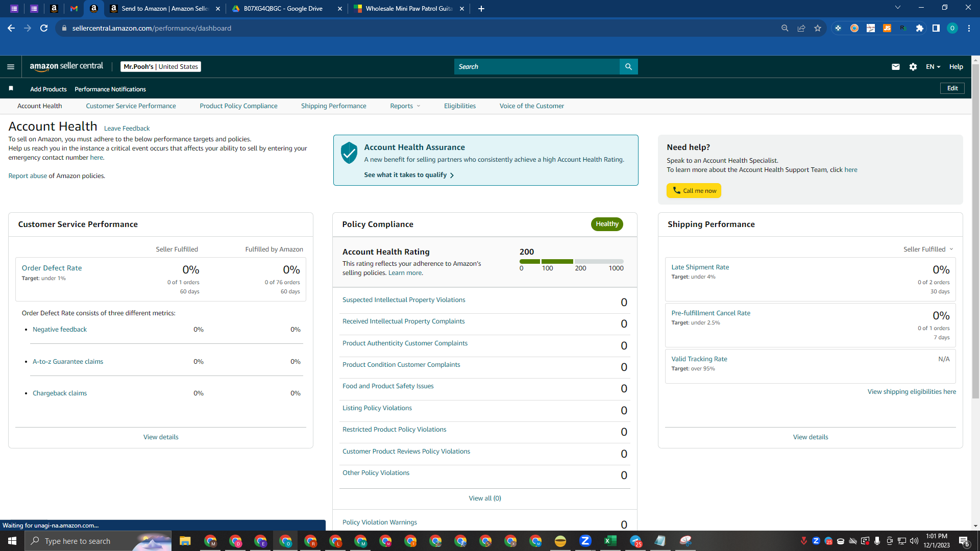Select the Shipping Performance nav tab
This screenshot has height=551, width=980.
[334, 106]
